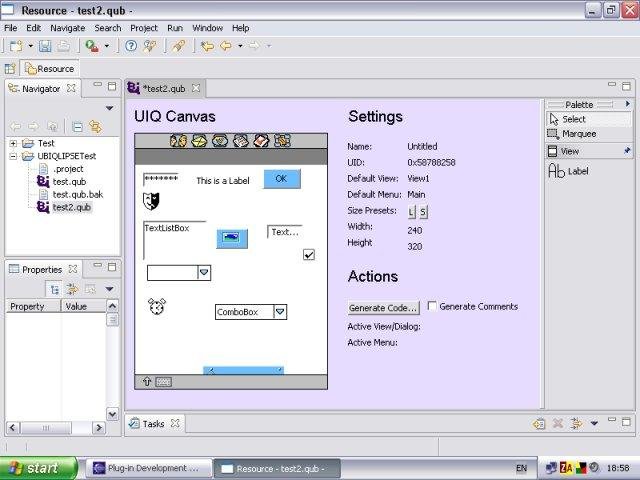This screenshot has height=480, width=640.
Task: Open the dropdown next to New wizard icon
Action: click(x=30, y=46)
